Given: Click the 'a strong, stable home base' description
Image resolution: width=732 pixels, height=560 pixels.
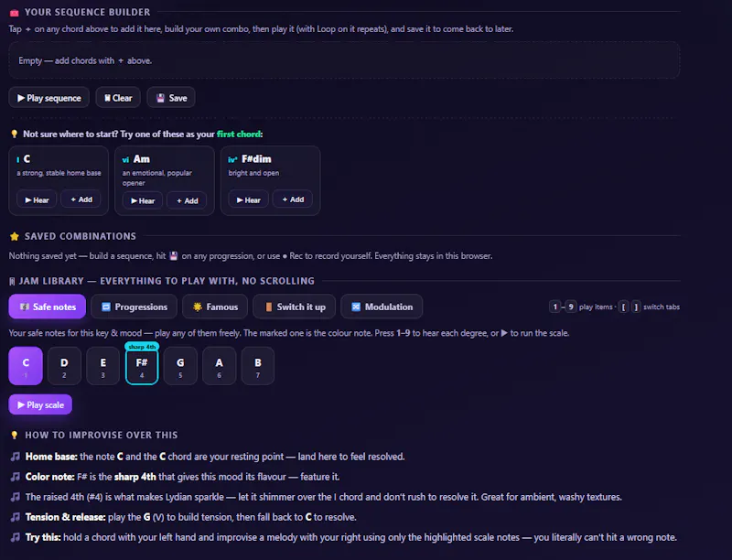Looking at the screenshot, I should coord(59,173).
